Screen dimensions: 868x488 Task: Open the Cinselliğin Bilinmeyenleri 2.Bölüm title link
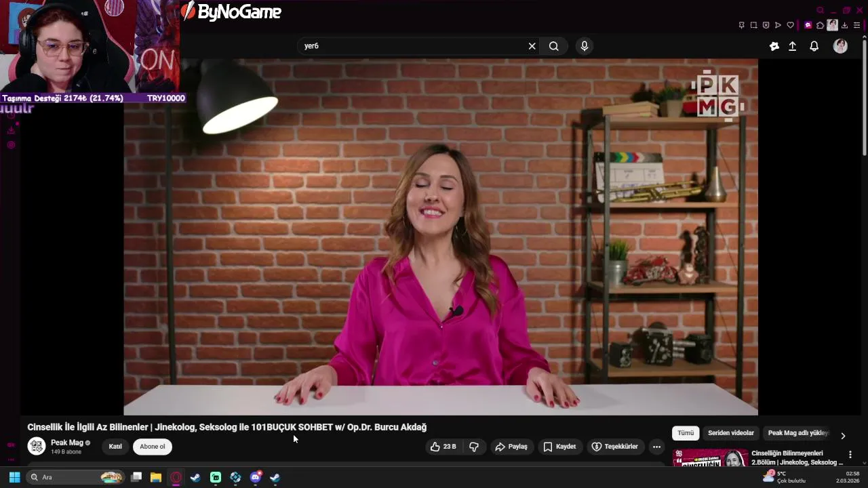[797, 457]
